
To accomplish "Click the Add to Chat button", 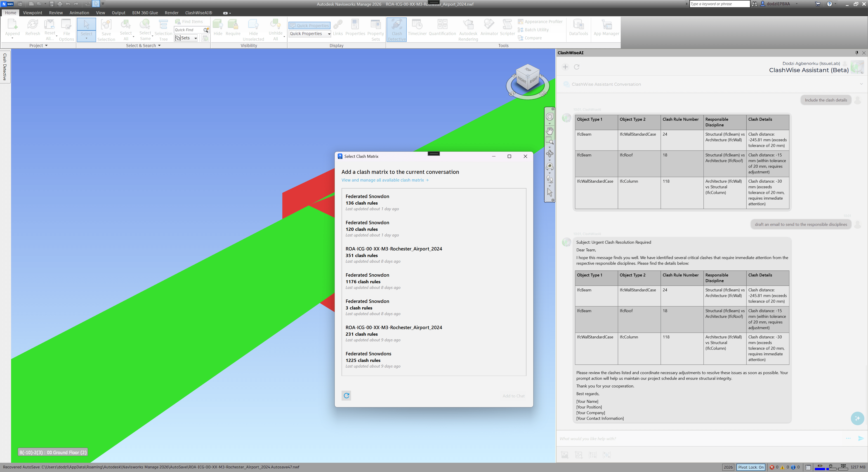I will click(x=513, y=396).
